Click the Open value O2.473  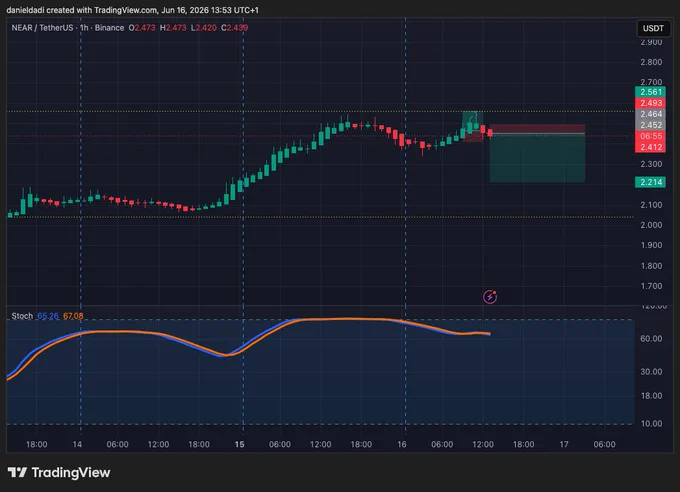[x=142, y=28]
